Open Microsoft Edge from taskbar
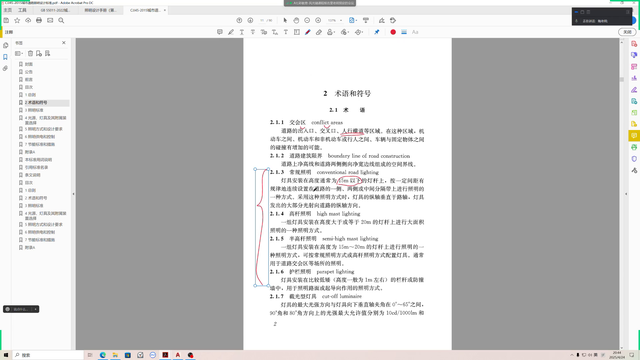 (x=103, y=355)
